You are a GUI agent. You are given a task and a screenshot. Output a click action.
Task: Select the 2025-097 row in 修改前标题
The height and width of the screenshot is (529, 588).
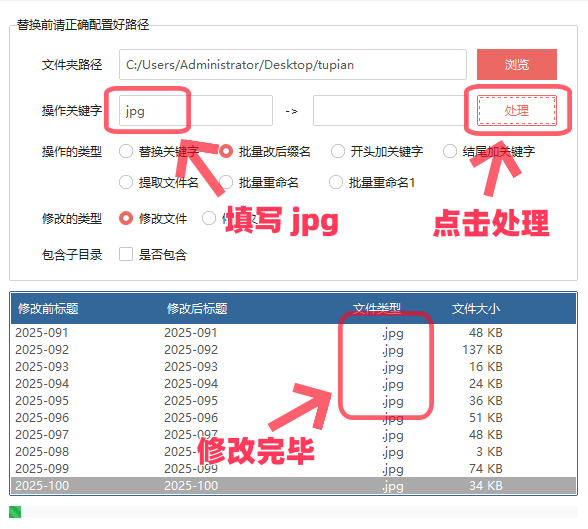(42, 435)
